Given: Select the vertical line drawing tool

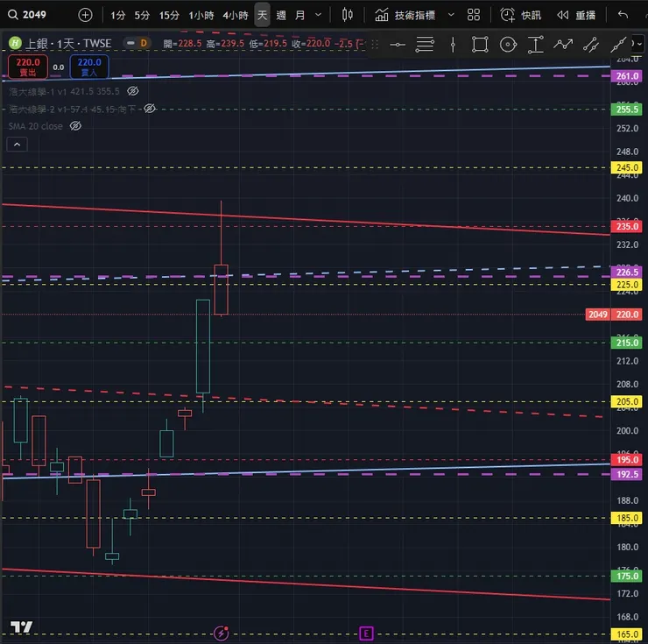Looking at the screenshot, I should [x=453, y=45].
